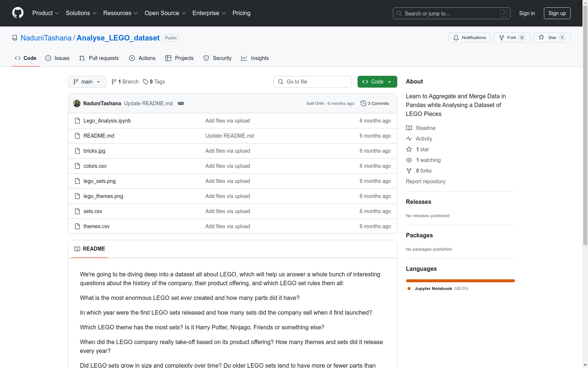Click the Sign in link

tap(527, 13)
